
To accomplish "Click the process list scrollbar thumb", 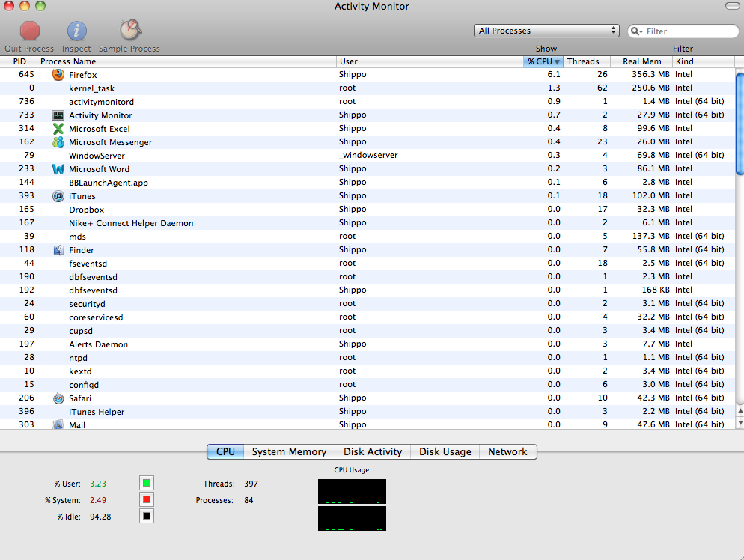I will tap(740, 124).
